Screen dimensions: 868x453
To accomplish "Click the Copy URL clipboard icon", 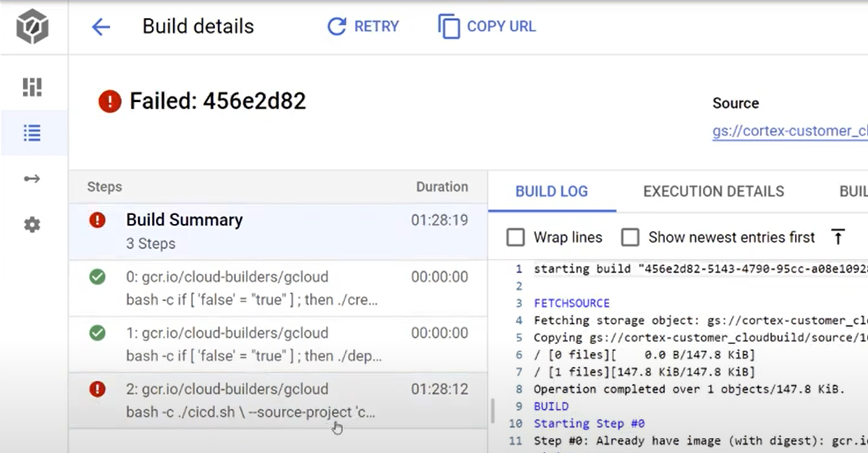I will (448, 27).
